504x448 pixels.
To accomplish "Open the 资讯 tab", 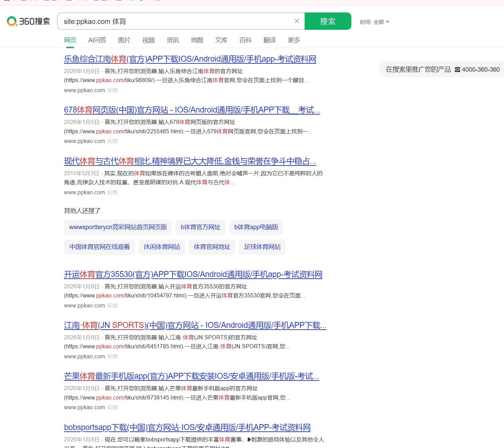I will point(173,40).
